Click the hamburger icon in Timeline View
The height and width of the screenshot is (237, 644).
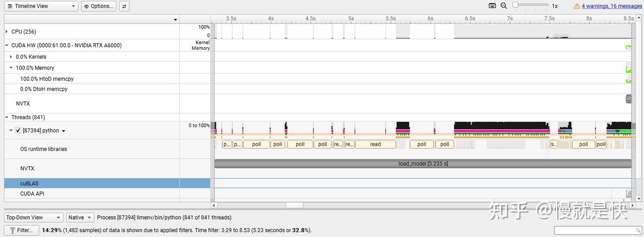10,6
